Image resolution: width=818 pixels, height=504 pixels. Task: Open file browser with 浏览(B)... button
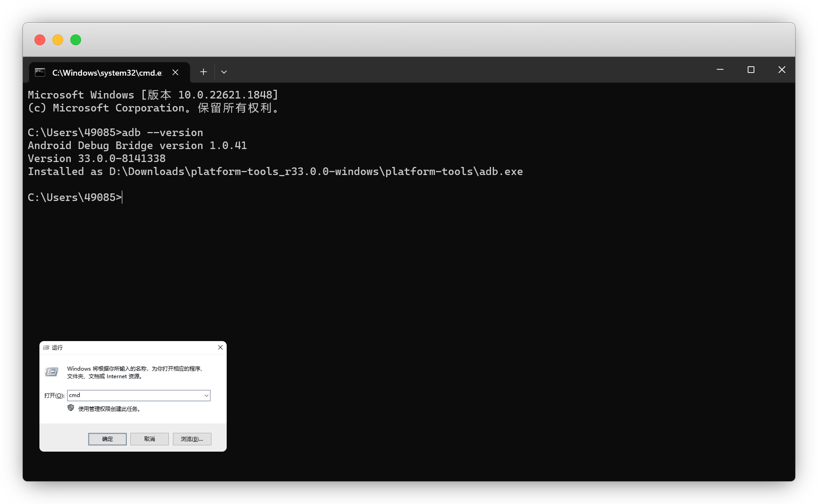[x=192, y=439]
